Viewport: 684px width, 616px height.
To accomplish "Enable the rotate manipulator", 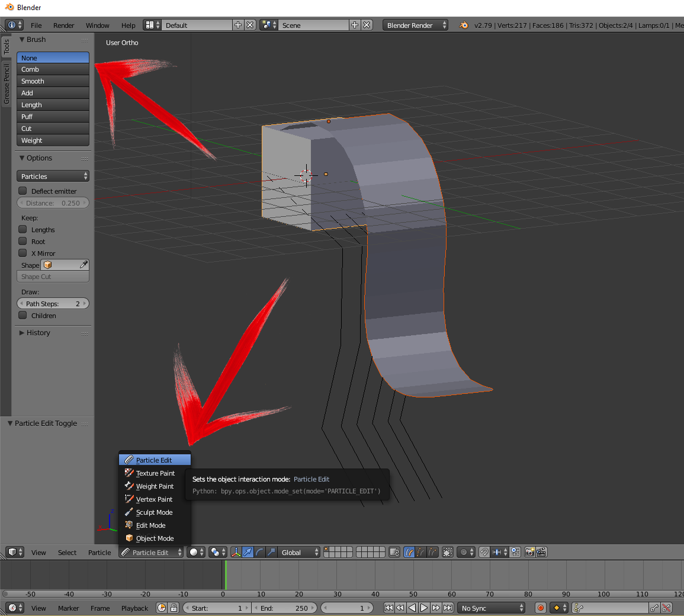I will pos(259,552).
